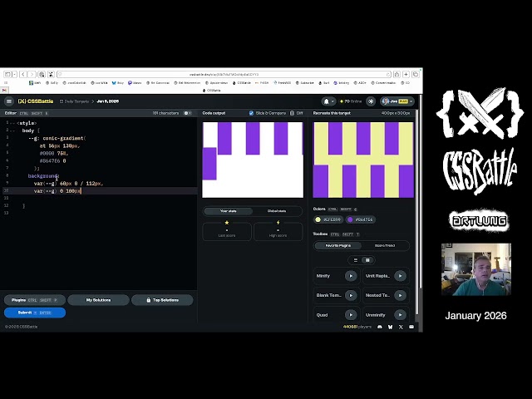Run the Blank Template plugin
The height and width of the screenshot is (399, 532).
click(x=351, y=295)
